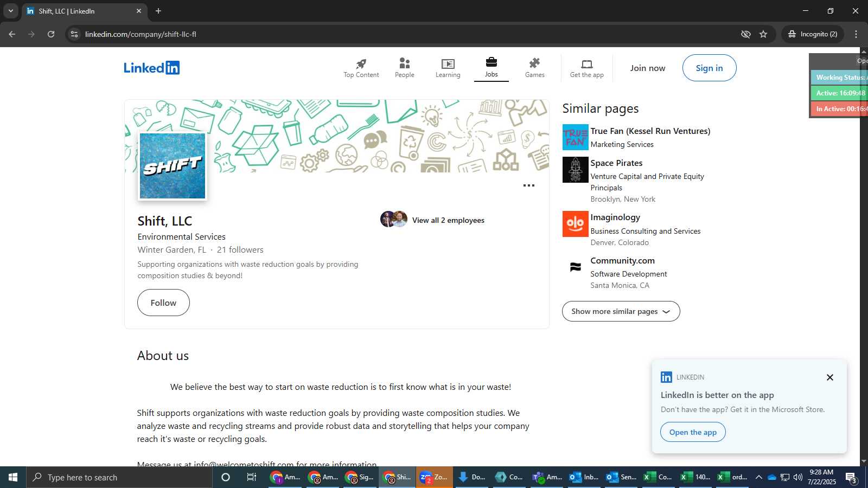Open the Learning section
The width and height of the screenshot is (868, 488).
pyautogui.click(x=448, y=68)
